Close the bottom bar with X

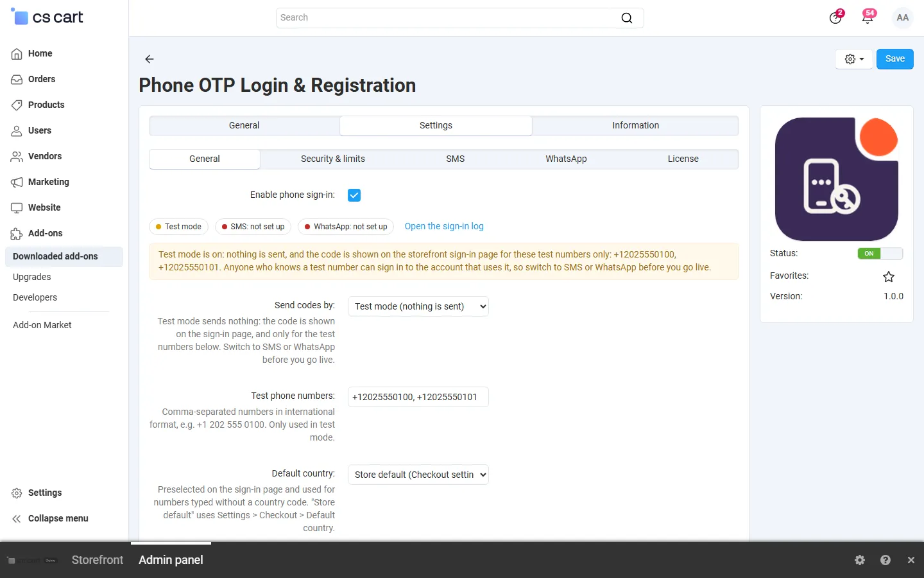[x=911, y=560]
